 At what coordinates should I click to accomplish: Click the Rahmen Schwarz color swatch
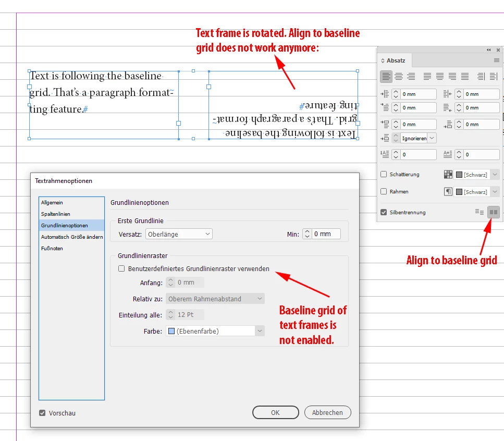459,192
